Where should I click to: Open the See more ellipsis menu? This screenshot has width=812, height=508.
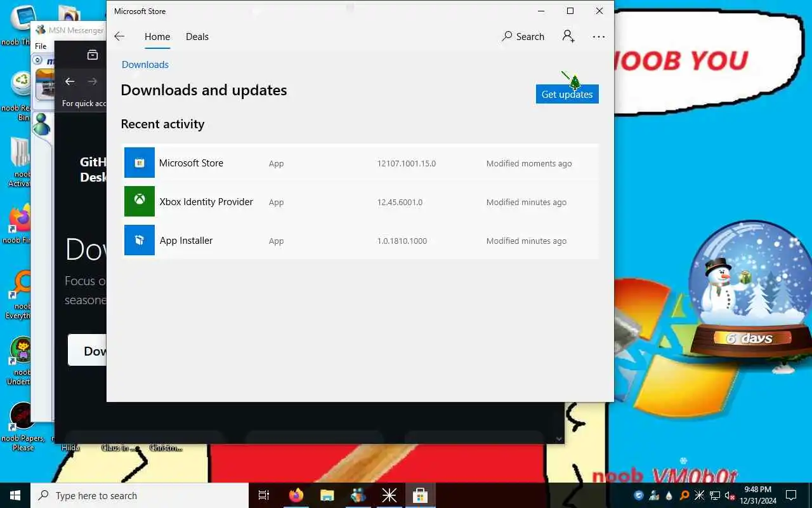599,37
